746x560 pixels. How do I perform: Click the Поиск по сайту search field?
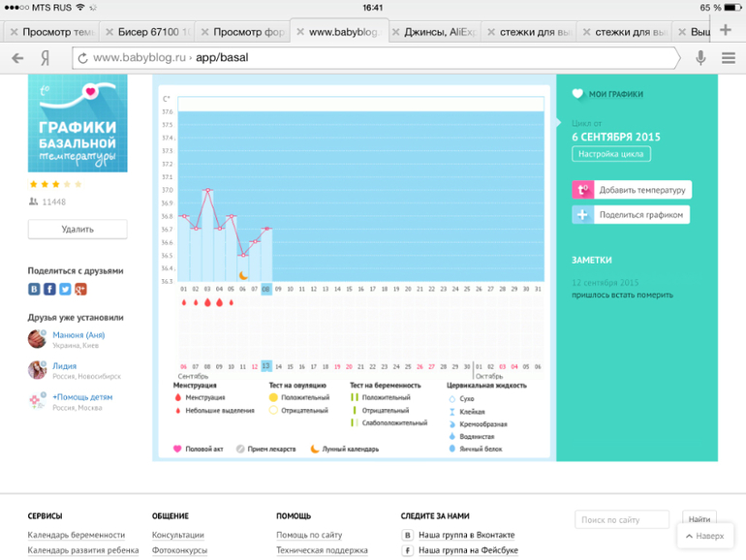(621, 520)
